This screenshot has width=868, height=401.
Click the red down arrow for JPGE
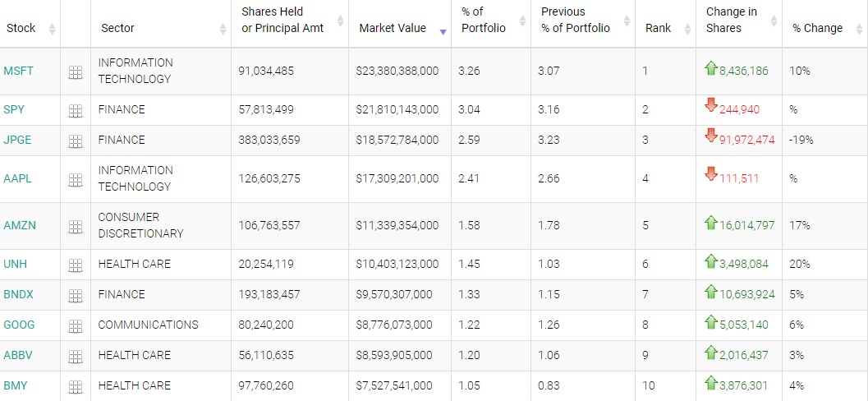(711, 136)
